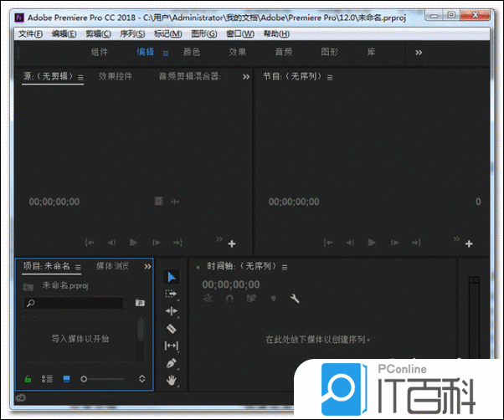
Task: Open source monitor button editor plus
Action: 232,244
